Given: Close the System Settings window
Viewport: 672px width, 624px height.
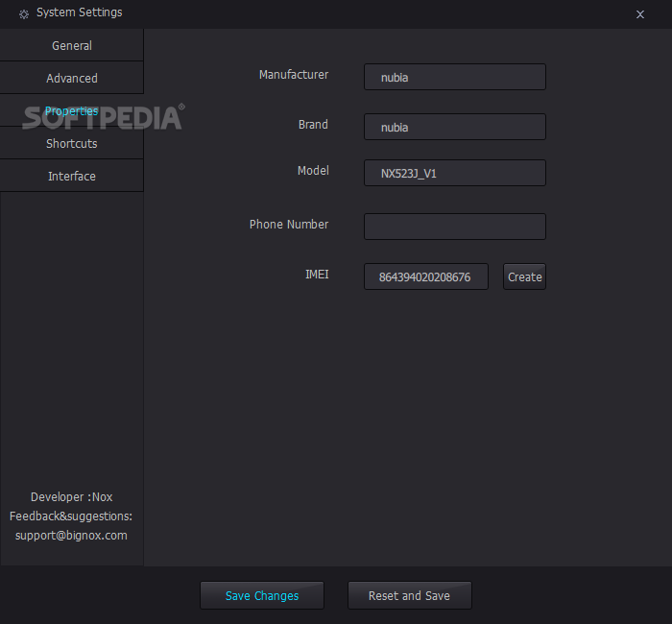Looking at the screenshot, I should 640,14.
